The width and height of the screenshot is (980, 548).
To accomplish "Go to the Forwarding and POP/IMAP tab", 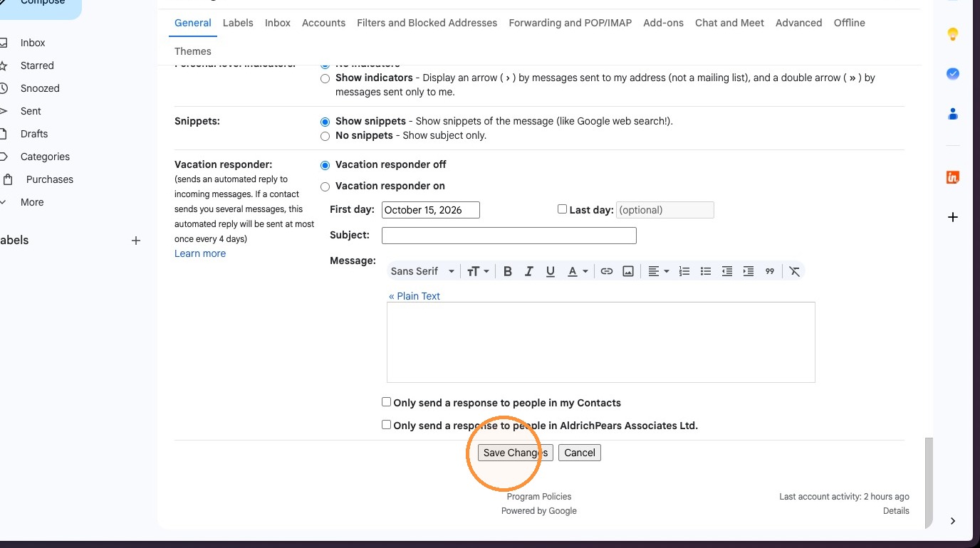I will [x=570, y=23].
